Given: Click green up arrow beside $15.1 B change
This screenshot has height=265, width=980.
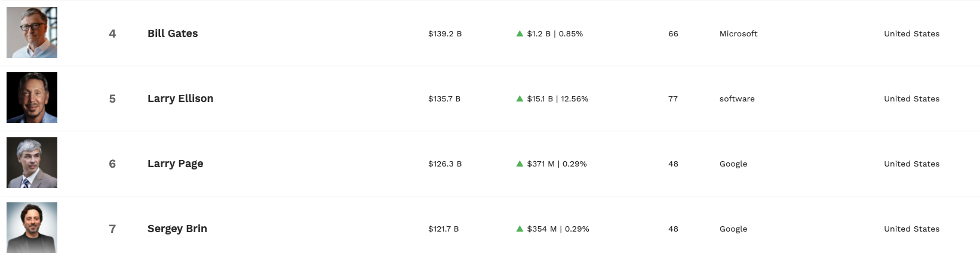Looking at the screenshot, I should point(520,98).
